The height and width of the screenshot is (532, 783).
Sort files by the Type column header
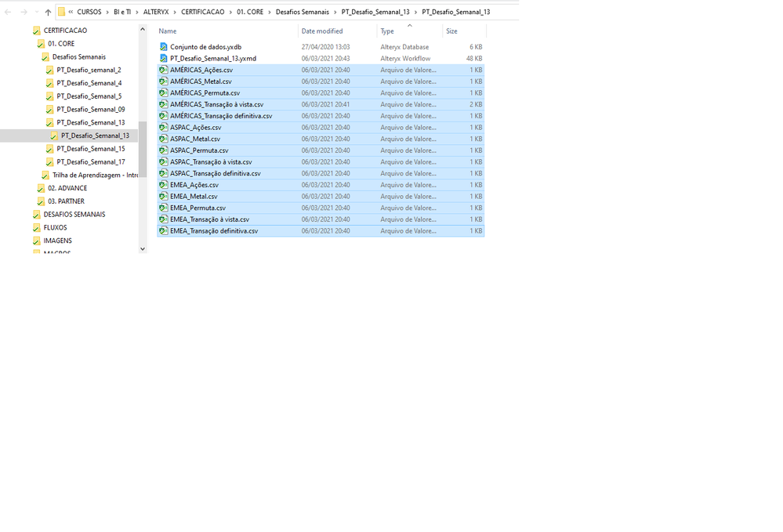pos(387,31)
